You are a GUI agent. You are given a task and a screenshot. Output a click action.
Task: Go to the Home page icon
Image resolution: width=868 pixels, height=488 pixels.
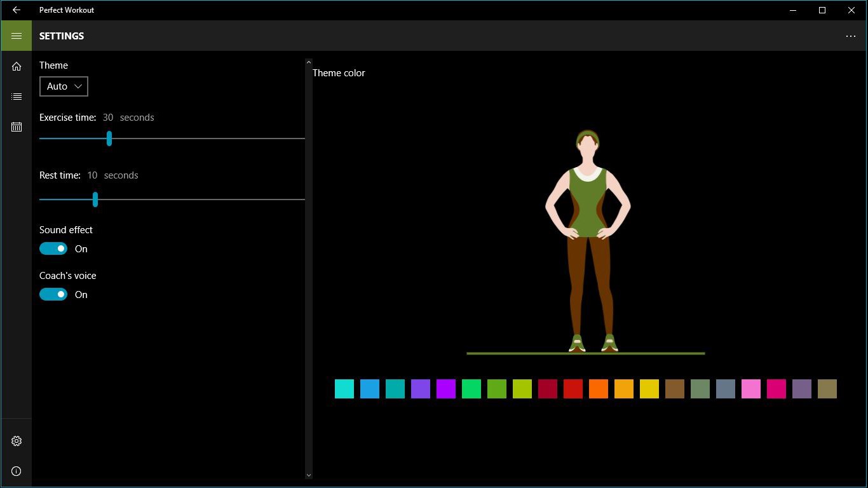point(17,67)
